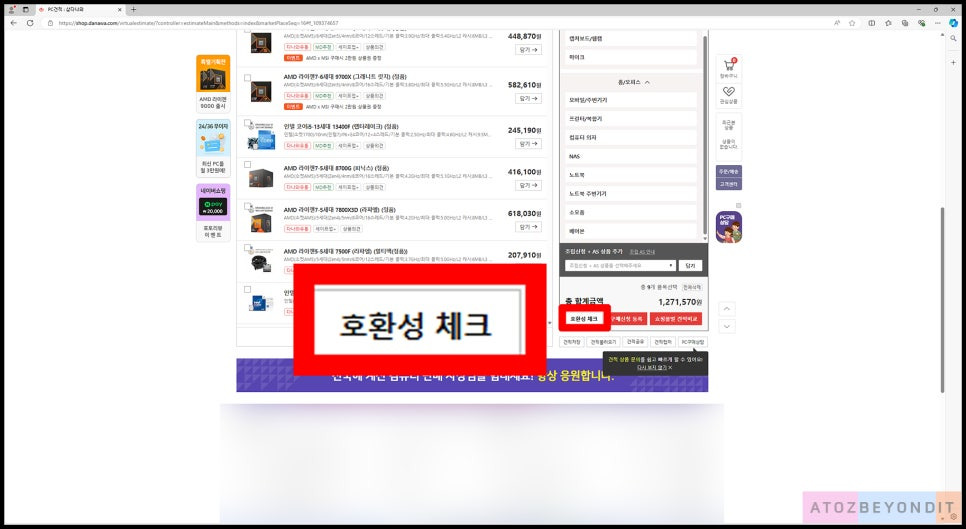Image resolution: width=966 pixels, height=529 pixels.
Task: Click the red 구매신청 등록 button
Action: tap(627, 319)
